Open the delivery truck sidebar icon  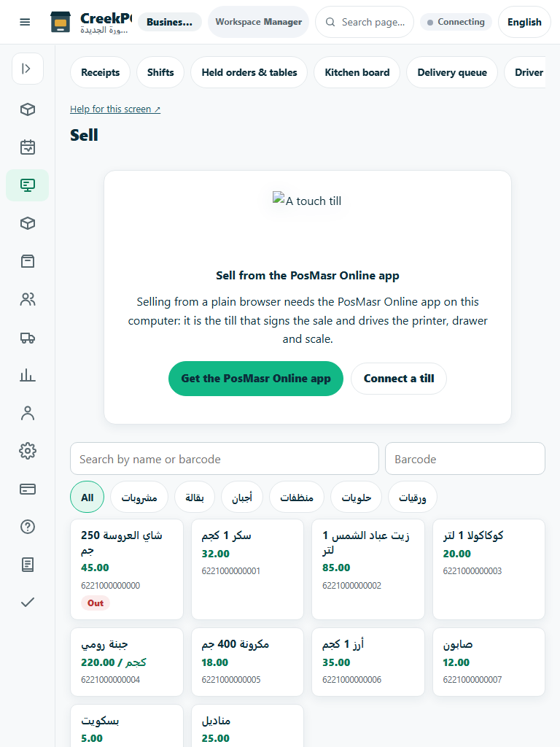(x=28, y=337)
